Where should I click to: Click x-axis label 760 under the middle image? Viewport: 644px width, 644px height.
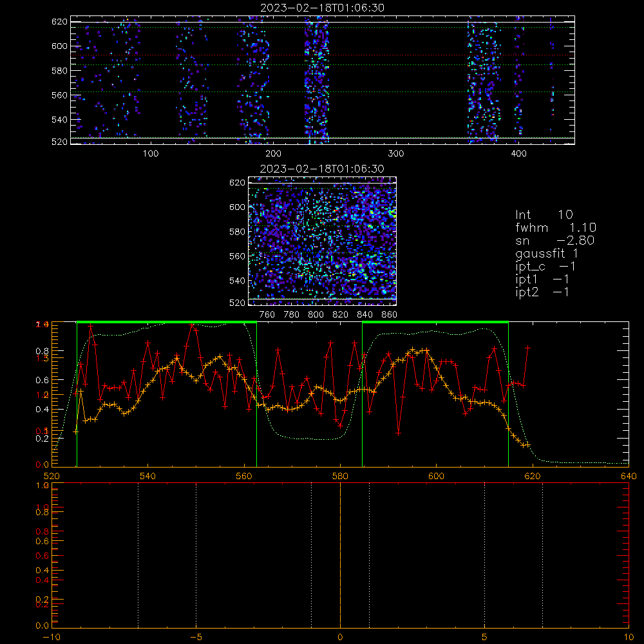(267, 315)
